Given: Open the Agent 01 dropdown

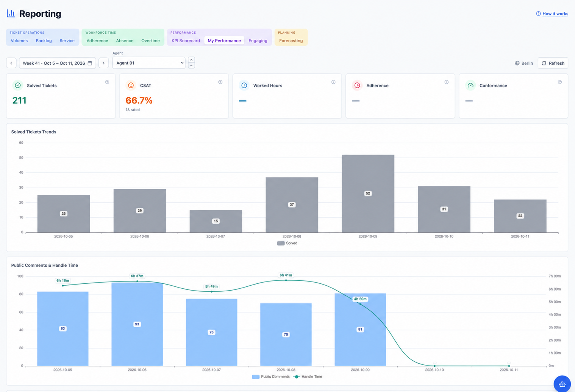Looking at the screenshot, I should [x=149, y=63].
